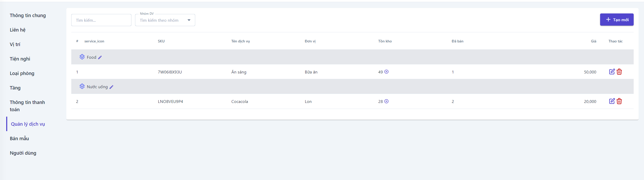Delete the Ăn sáng service row
The width and height of the screenshot is (644, 180).
[619, 72]
